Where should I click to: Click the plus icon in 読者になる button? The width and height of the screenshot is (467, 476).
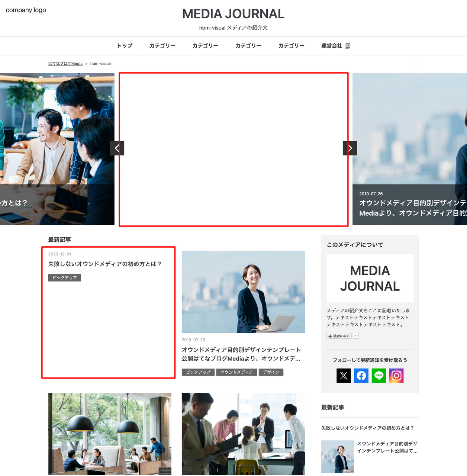[330, 336]
